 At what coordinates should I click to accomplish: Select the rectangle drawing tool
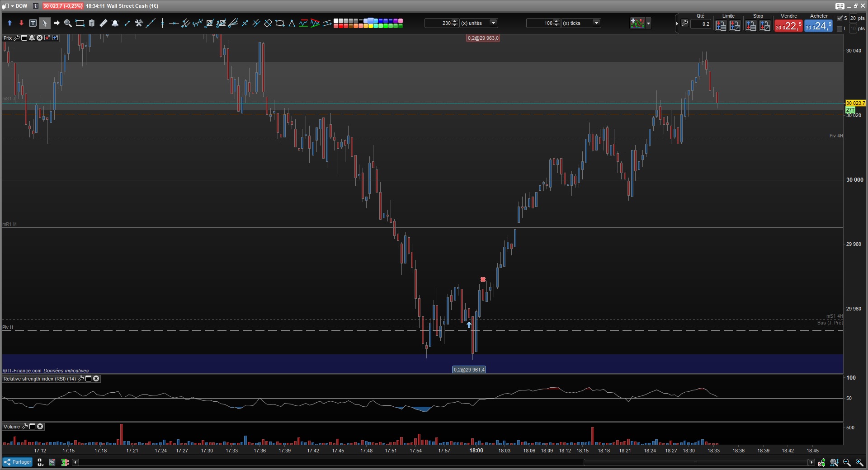[x=80, y=23]
